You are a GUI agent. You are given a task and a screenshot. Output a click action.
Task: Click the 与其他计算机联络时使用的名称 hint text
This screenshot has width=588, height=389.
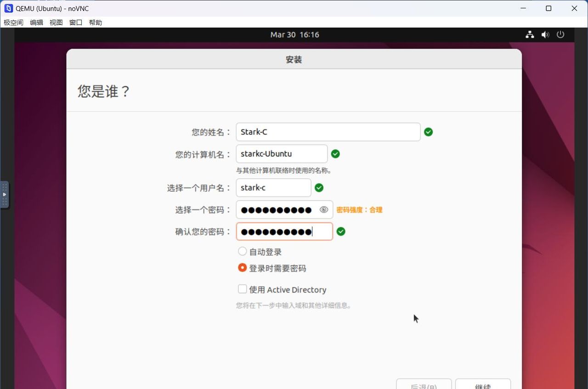284,170
